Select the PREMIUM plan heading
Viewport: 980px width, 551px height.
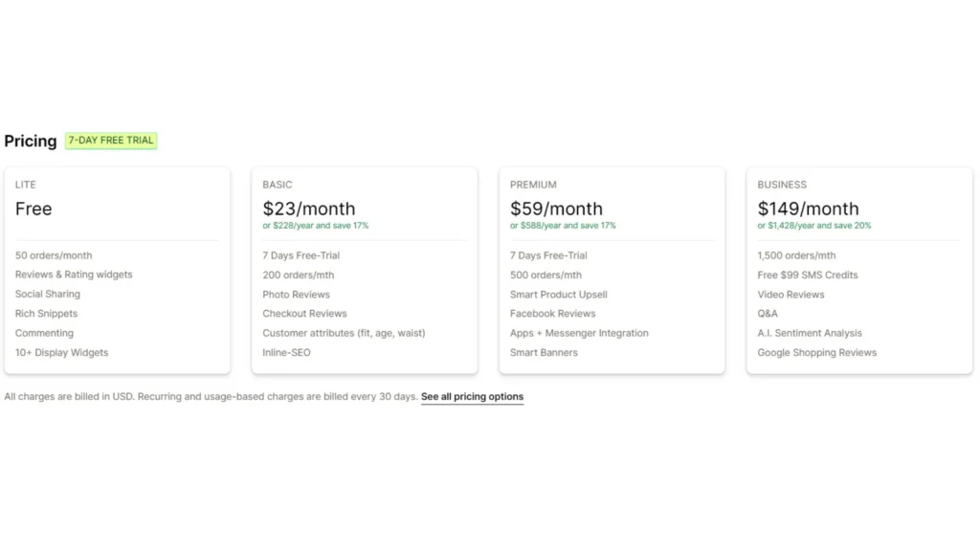[x=533, y=185]
